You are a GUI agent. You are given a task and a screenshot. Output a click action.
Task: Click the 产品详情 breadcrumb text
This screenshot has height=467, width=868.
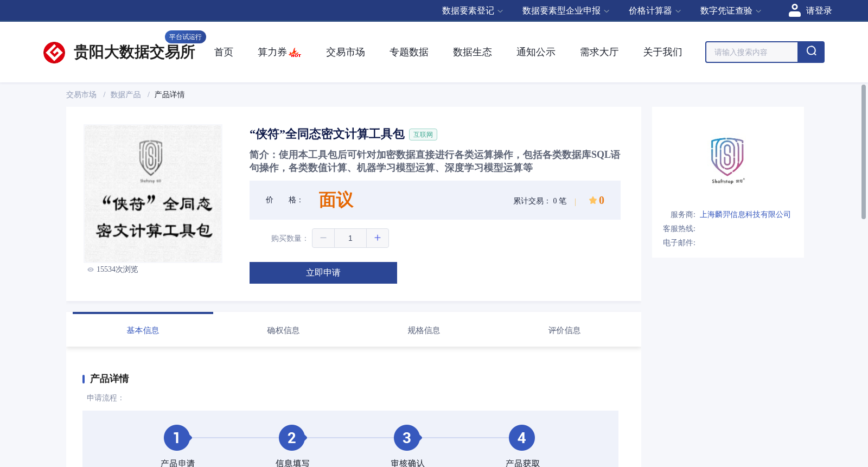point(170,95)
